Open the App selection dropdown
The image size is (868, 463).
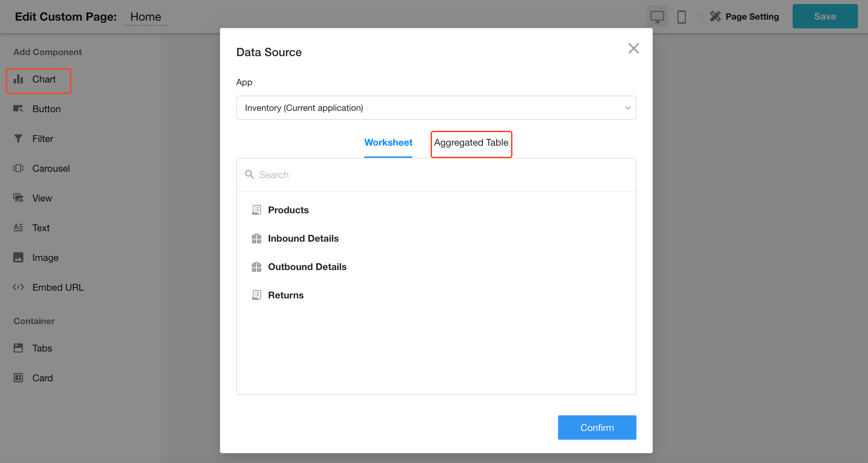(x=436, y=108)
